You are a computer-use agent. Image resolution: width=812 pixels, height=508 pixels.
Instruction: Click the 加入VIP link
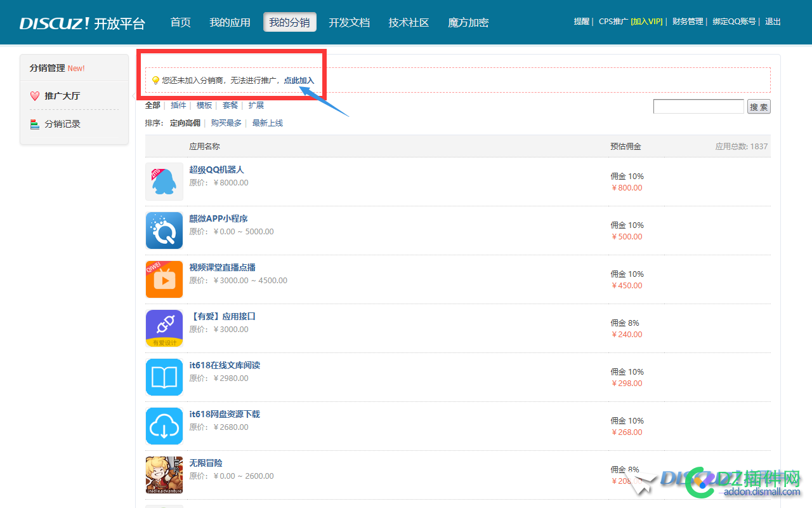coord(646,22)
